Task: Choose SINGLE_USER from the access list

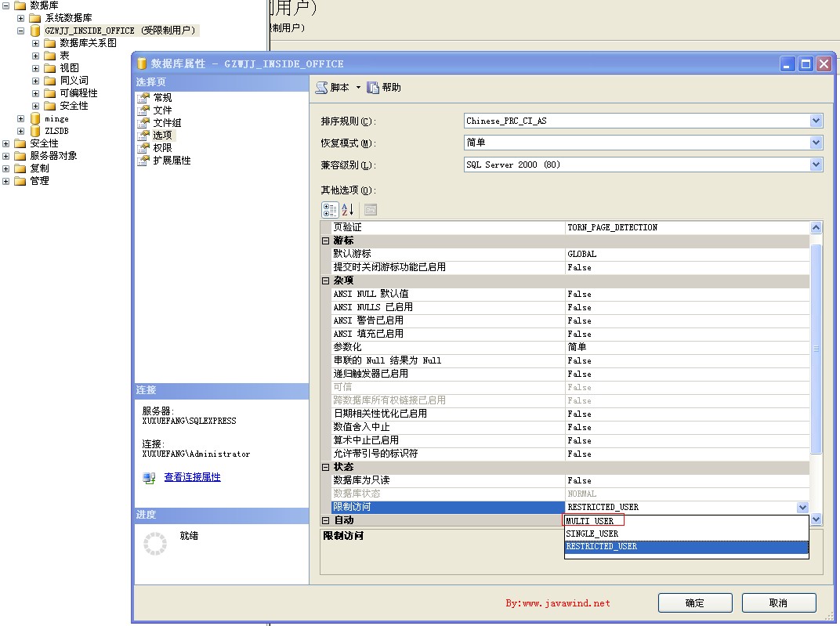Action: (x=592, y=534)
